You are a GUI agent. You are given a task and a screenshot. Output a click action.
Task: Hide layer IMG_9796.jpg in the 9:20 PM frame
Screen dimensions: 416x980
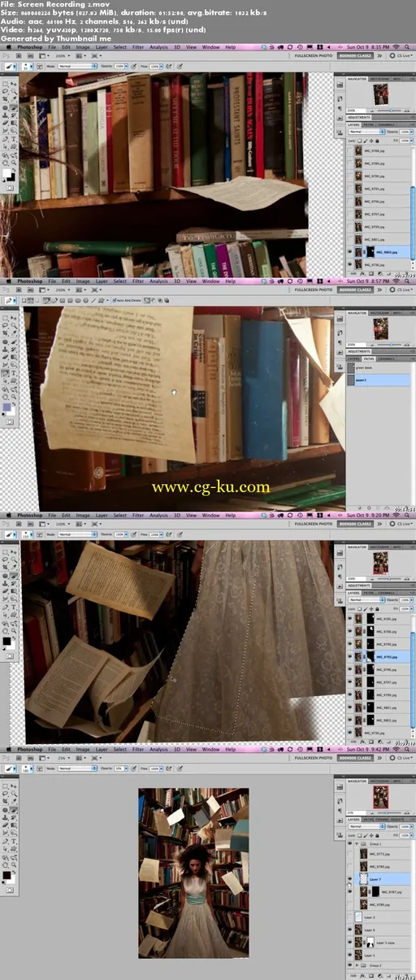(x=350, y=669)
